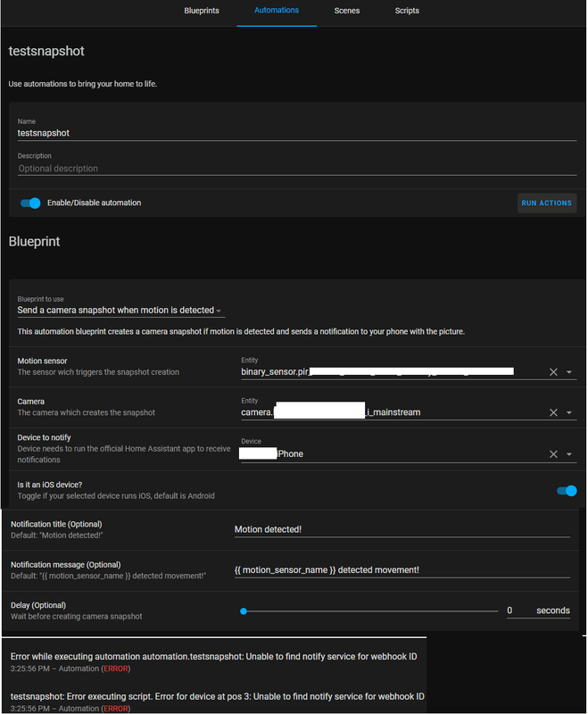Expand the Camera entity dropdown

coord(569,413)
